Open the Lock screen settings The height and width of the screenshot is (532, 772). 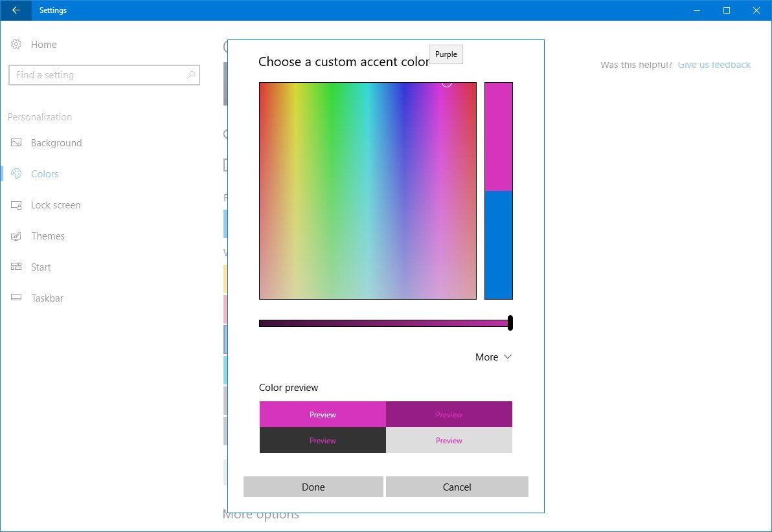tap(56, 205)
